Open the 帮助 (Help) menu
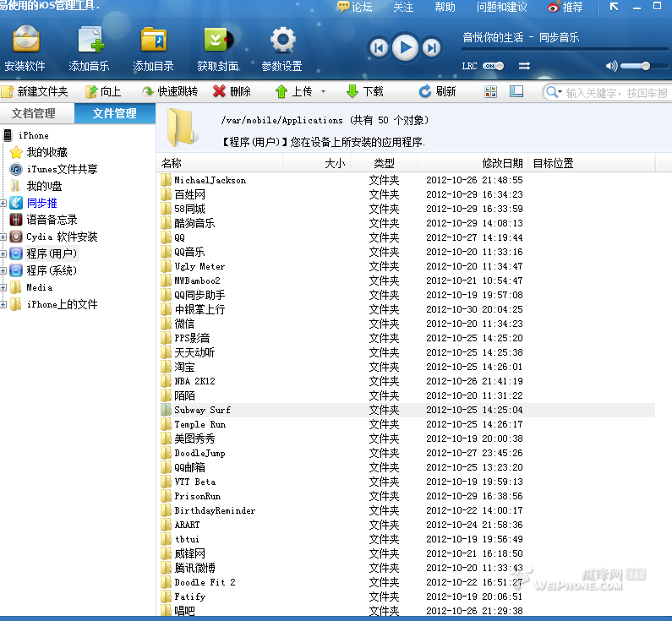 coord(445,7)
